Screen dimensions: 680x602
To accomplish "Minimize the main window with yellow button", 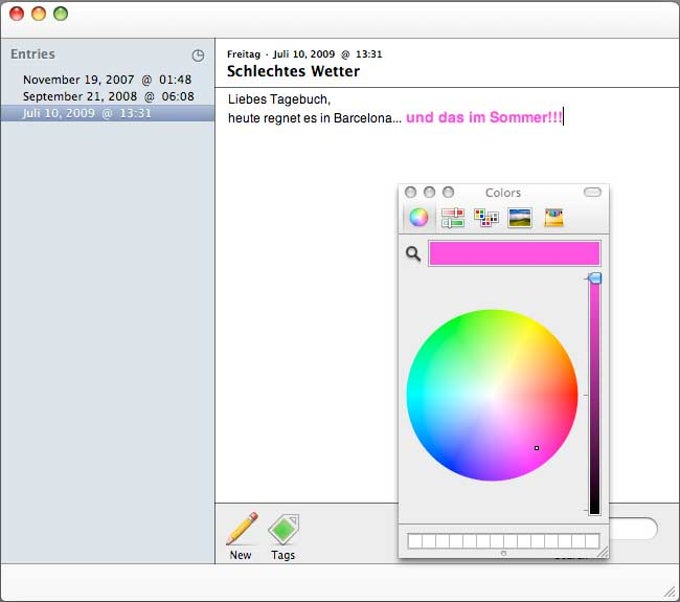I will tap(39, 13).
